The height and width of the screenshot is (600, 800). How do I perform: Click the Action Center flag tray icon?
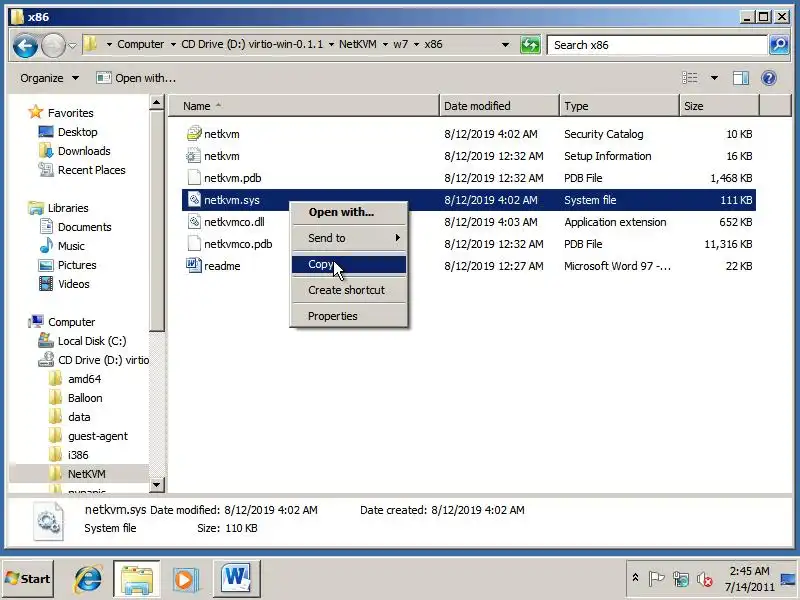[656, 579]
